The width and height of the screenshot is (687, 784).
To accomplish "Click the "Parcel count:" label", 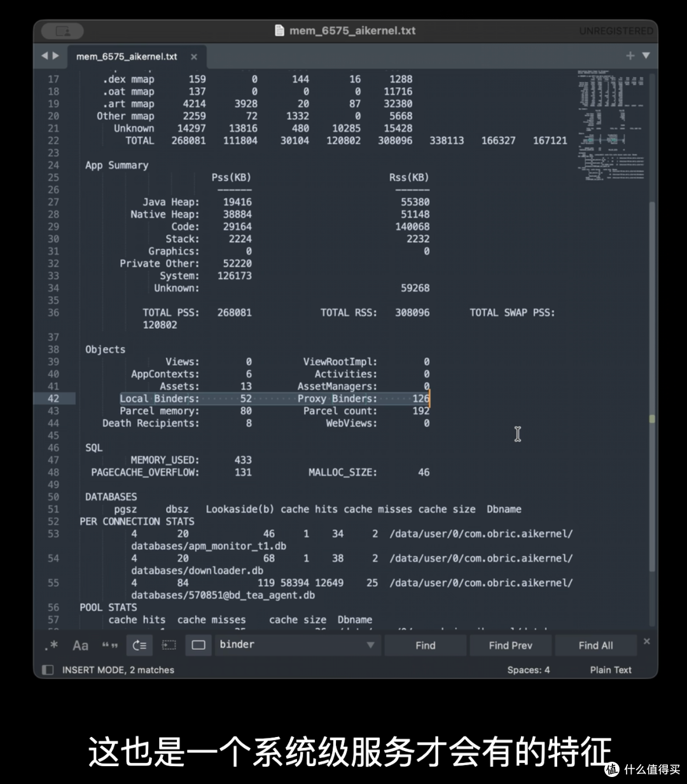I will click(x=340, y=411).
